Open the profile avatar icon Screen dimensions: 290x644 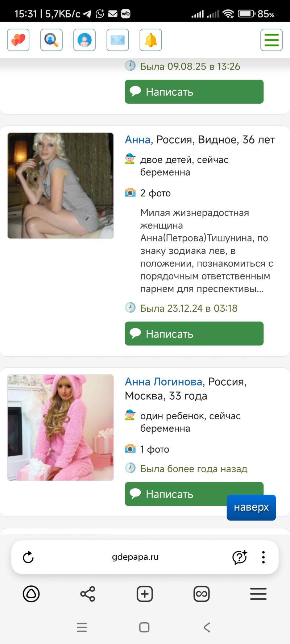pyautogui.click(x=84, y=40)
